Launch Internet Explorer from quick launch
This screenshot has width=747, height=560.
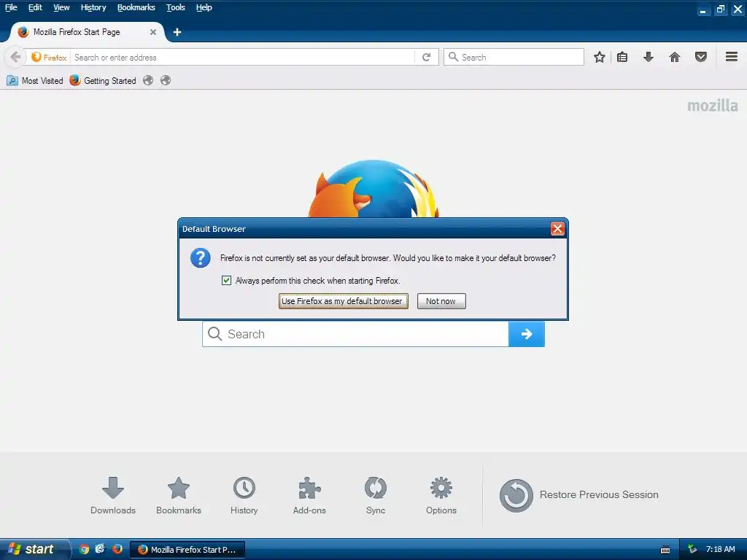click(100, 549)
